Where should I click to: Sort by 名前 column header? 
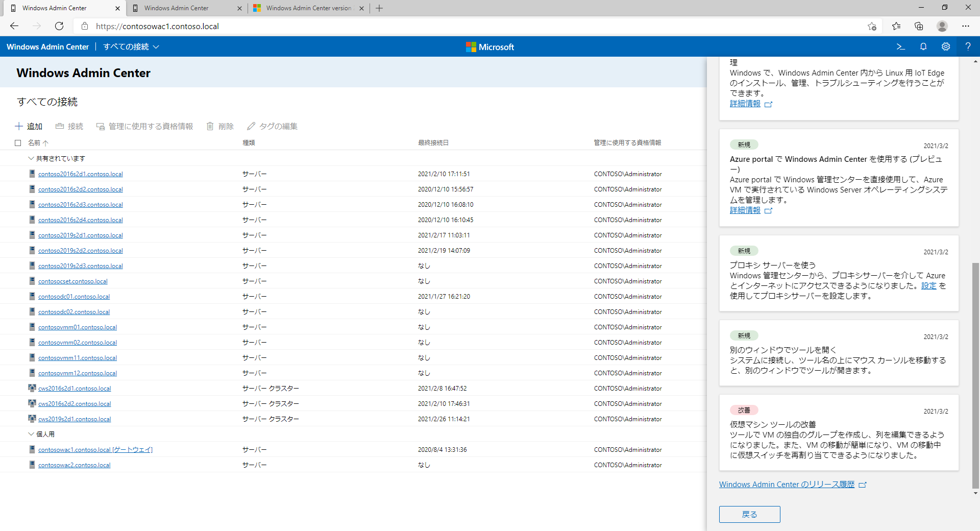38,143
